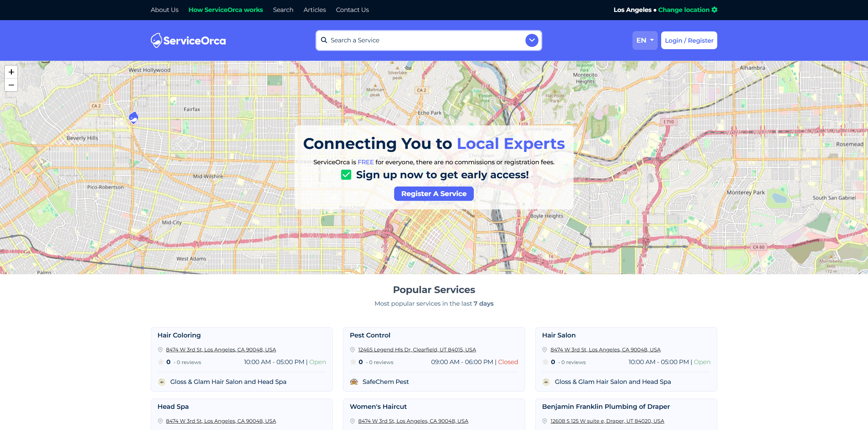
Task: Click the star rating icon on the Pest Control card
Action: coord(353,362)
